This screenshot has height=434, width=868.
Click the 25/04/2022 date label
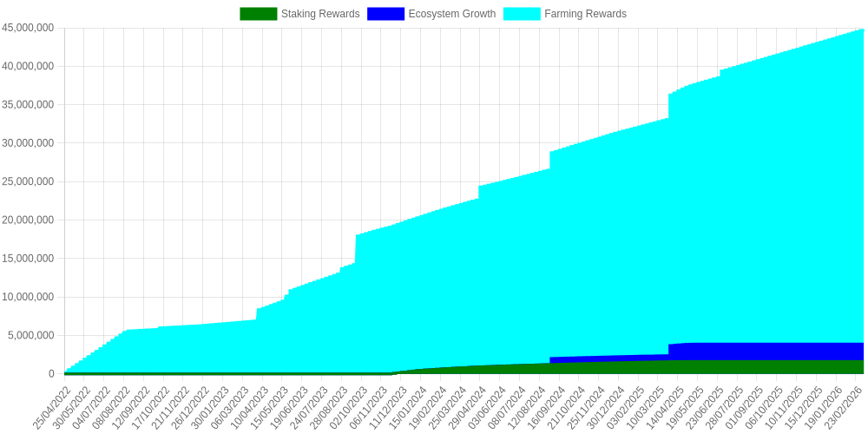click(x=51, y=409)
